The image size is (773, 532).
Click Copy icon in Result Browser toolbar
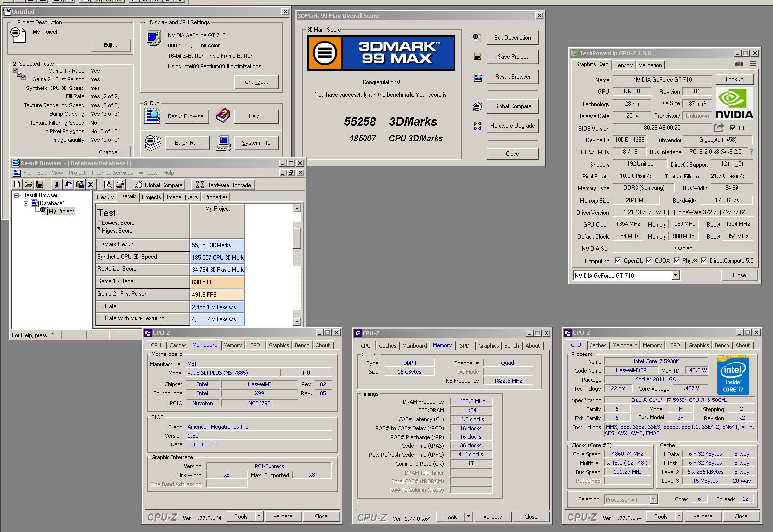68,184
